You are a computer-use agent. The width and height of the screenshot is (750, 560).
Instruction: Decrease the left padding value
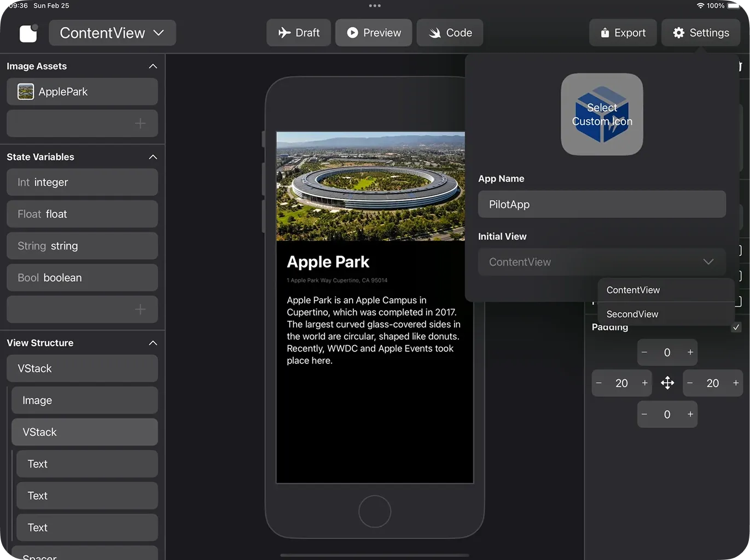tap(599, 383)
